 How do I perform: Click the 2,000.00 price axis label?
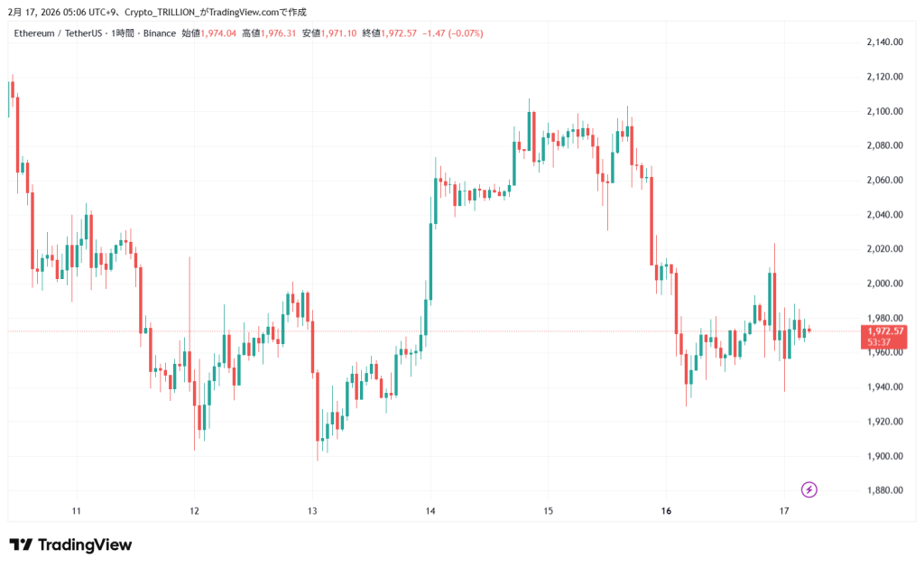[884, 284]
